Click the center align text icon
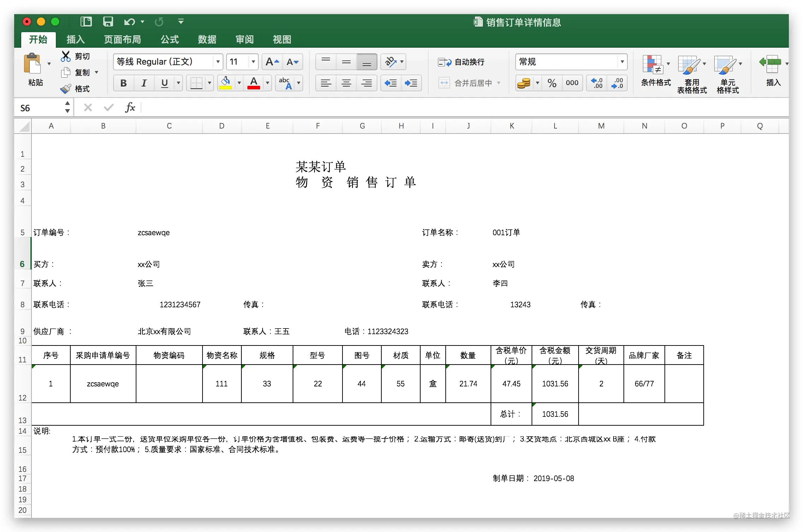The image size is (803, 532). pos(346,83)
